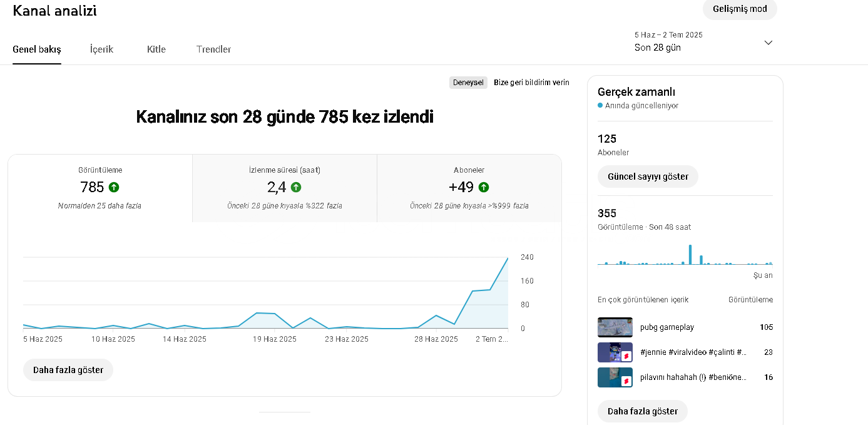
Task: Click the "10 Haz 2025" axis label
Action: click(113, 339)
